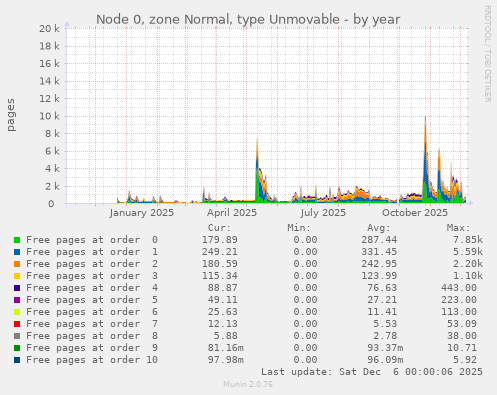The width and height of the screenshot is (497, 395).
Task: Click the '6 k' y-axis tick label
Action: (x=52, y=151)
